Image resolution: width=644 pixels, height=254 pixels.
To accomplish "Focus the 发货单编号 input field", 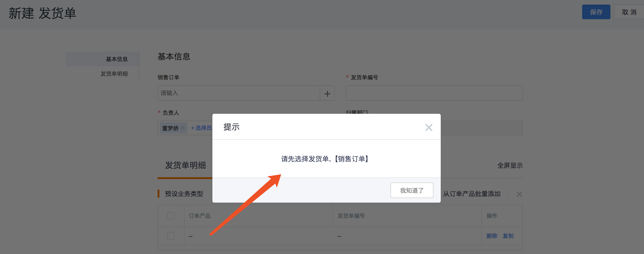I will tap(434, 93).
